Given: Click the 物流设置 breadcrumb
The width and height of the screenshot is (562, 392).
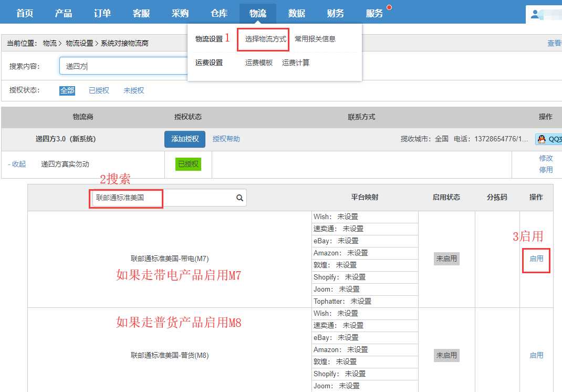Looking at the screenshot, I should pyautogui.click(x=79, y=44).
